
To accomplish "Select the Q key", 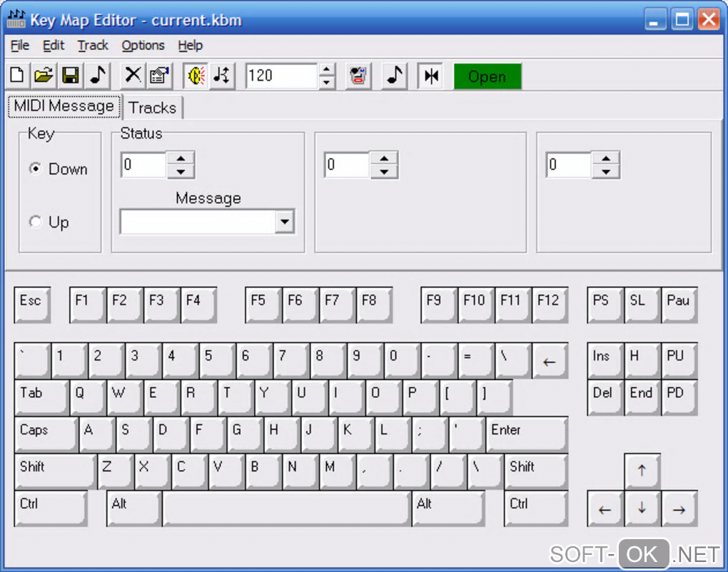I will tap(89, 397).
